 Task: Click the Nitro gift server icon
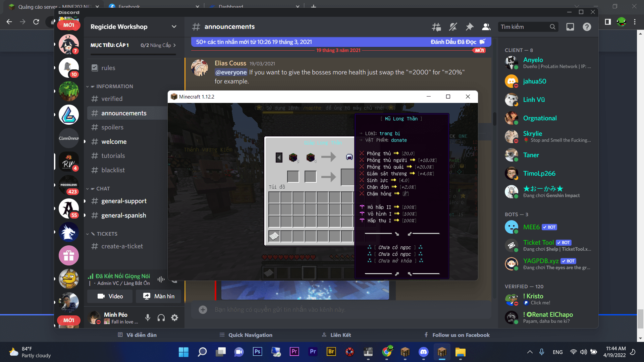(x=68, y=256)
